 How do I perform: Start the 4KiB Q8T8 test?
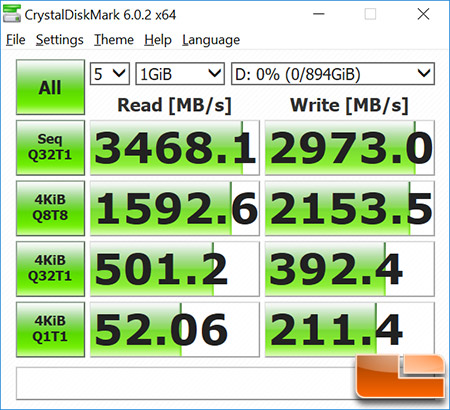[x=50, y=208]
